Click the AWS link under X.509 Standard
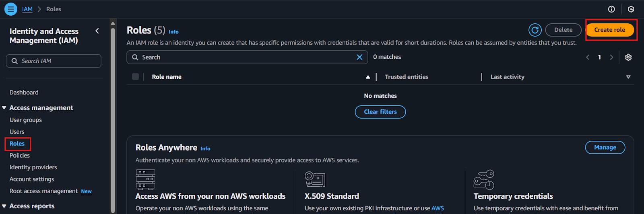Viewport: 644px width, 214px height. click(x=438, y=208)
